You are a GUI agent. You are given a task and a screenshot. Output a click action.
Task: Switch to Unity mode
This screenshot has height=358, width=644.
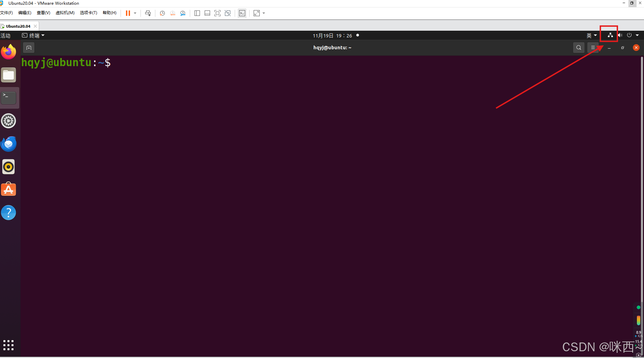coord(228,13)
